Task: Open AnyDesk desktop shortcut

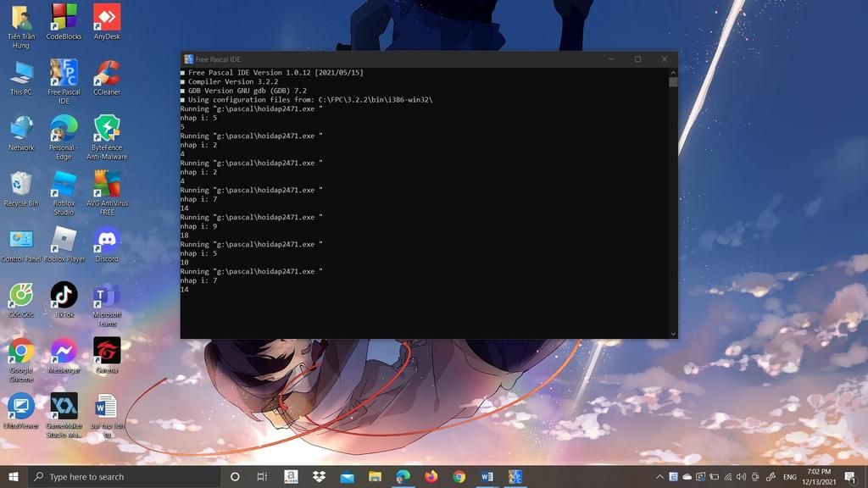Action: [107, 21]
